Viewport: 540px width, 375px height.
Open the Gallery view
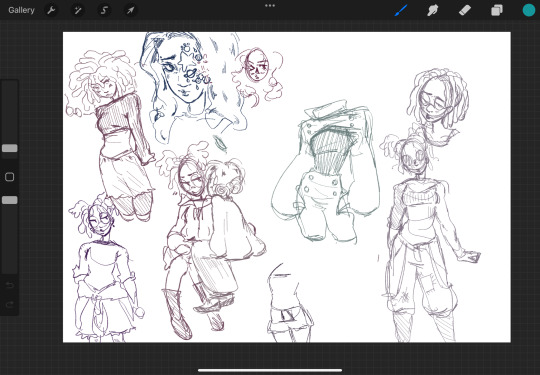21,10
